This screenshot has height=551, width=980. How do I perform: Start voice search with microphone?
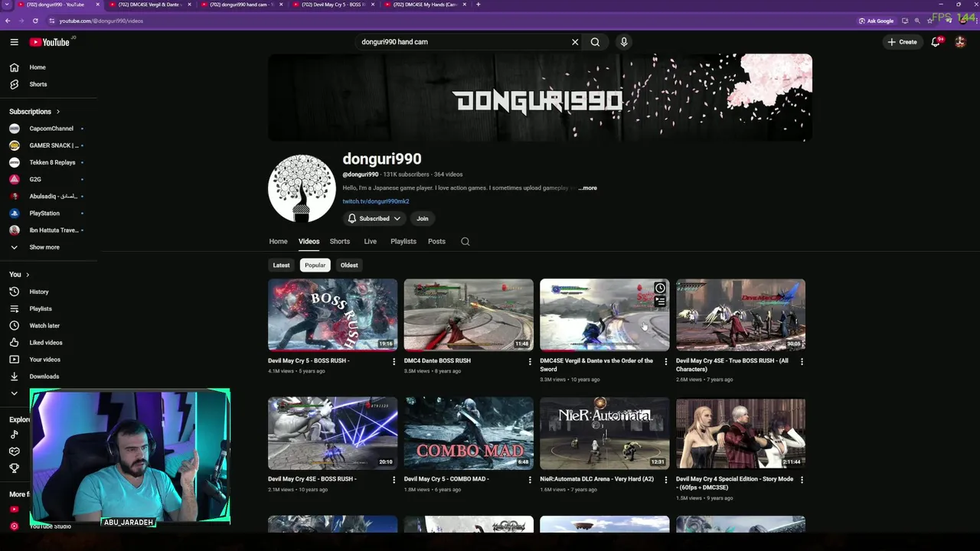624,42
